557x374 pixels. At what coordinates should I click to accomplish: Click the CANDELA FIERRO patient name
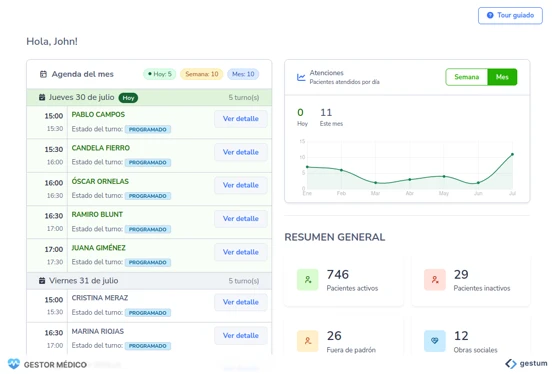[101, 148]
